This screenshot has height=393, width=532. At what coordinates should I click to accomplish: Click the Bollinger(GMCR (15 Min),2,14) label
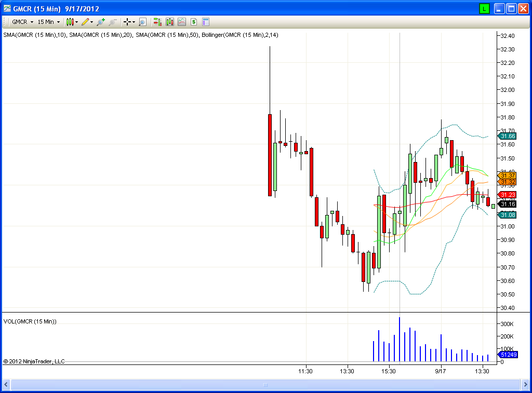click(x=240, y=35)
